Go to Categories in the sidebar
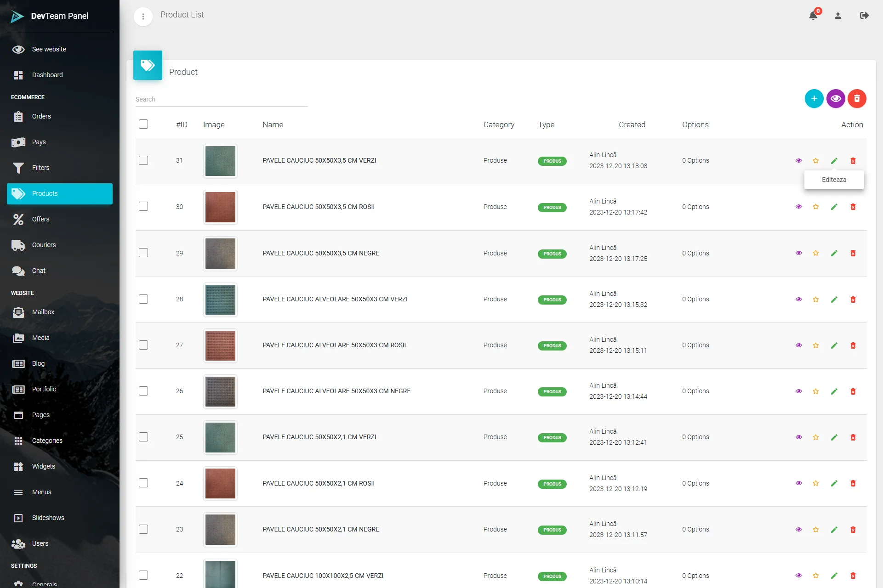Image resolution: width=883 pixels, height=588 pixels. 47,441
